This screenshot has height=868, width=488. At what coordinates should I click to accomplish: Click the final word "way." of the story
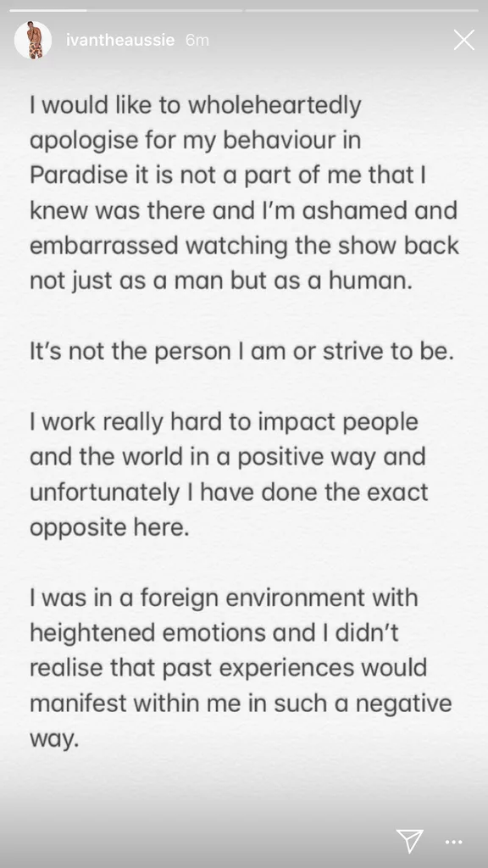click(54, 740)
